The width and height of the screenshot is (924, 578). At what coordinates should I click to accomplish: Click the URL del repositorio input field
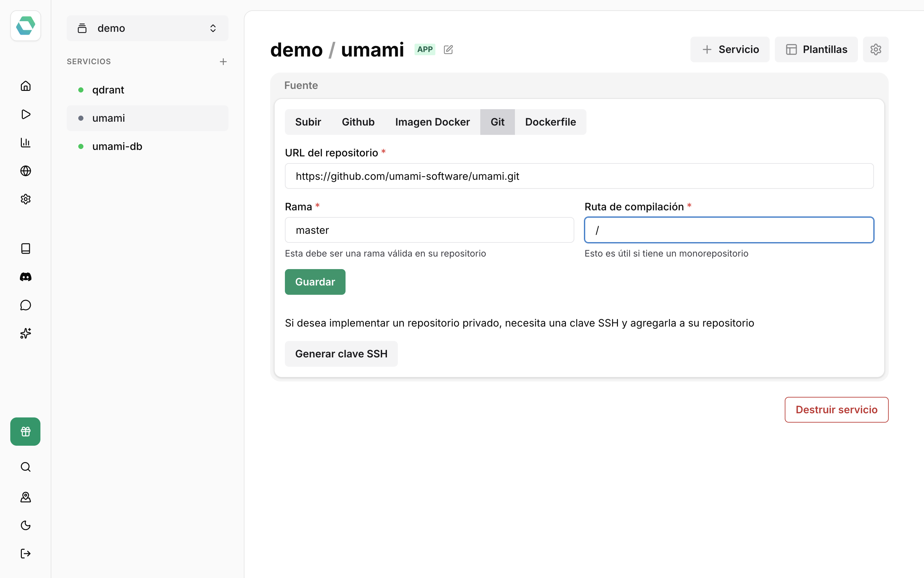click(x=579, y=176)
